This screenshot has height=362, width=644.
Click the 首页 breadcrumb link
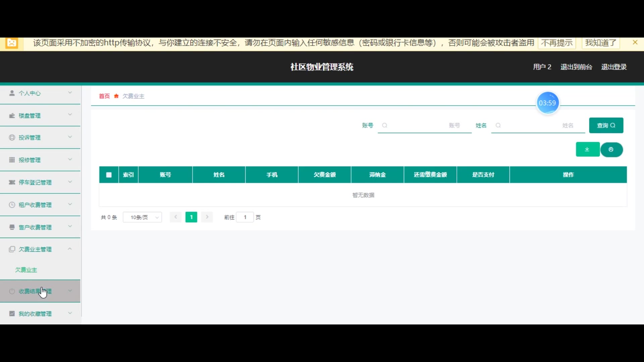(104, 96)
